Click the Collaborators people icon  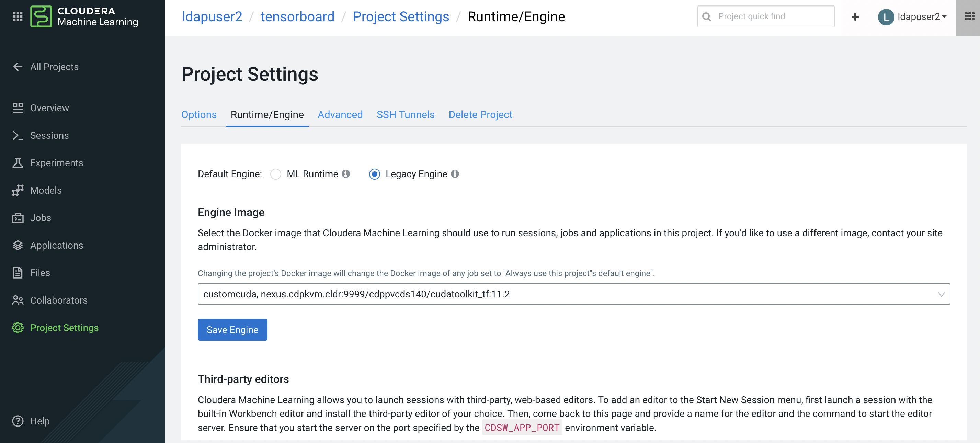(18, 300)
